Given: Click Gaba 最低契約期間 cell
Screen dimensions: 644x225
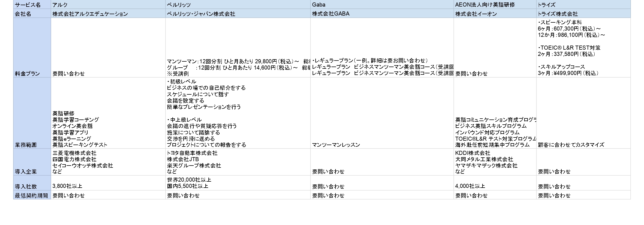Looking at the screenshot, I should pos(382,195).
